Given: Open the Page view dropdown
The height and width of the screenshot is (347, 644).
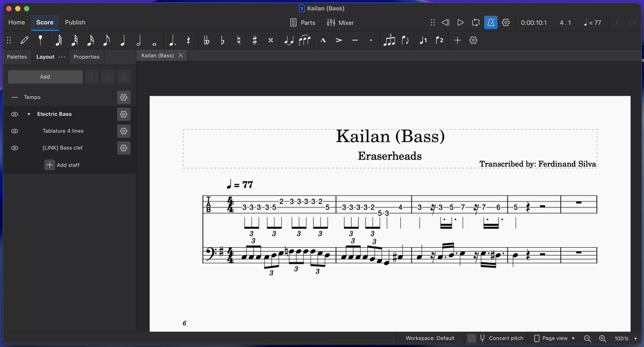Looking at the screenshot, I should [x=555, y=338].
